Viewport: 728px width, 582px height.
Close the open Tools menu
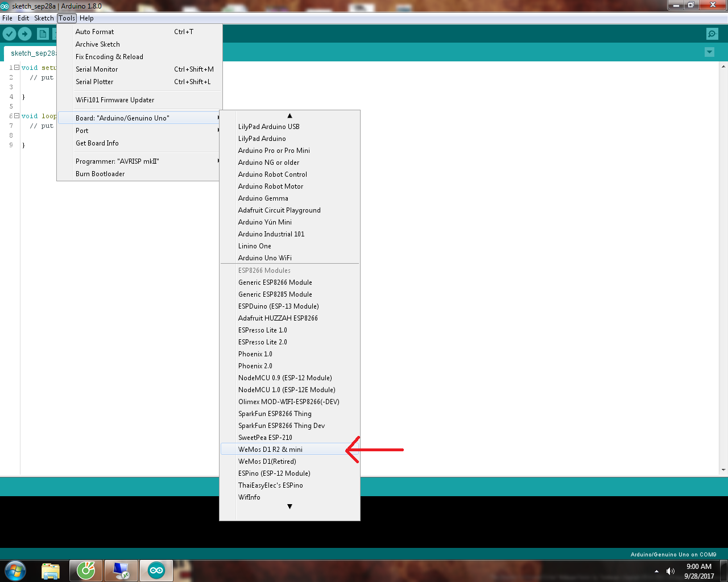click(x=67, y=18)
